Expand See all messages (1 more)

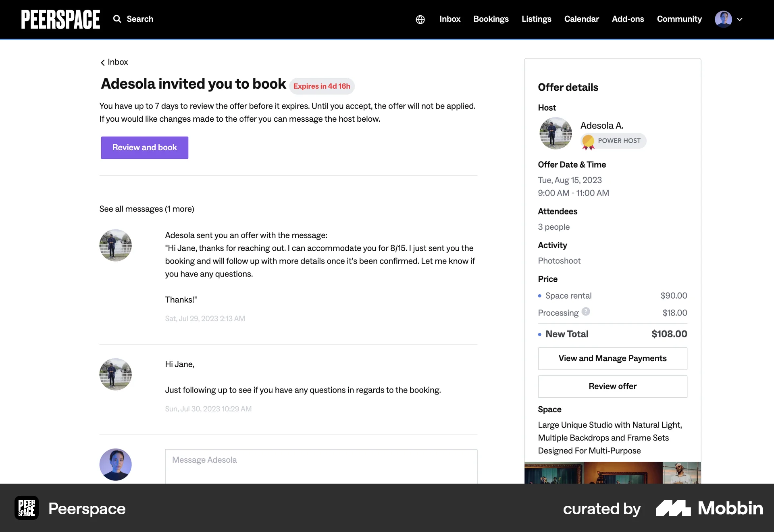pyautogui.click(x=147, y=209)
